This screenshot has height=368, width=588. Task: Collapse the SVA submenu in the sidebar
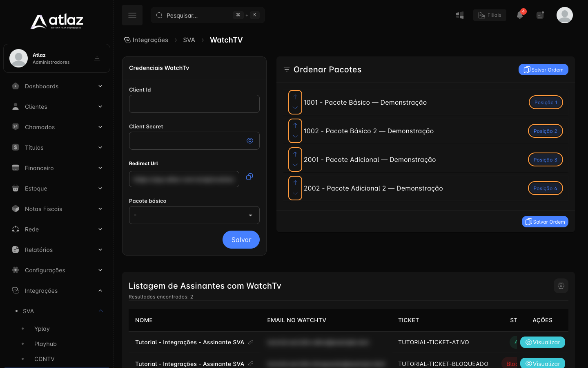59,311
